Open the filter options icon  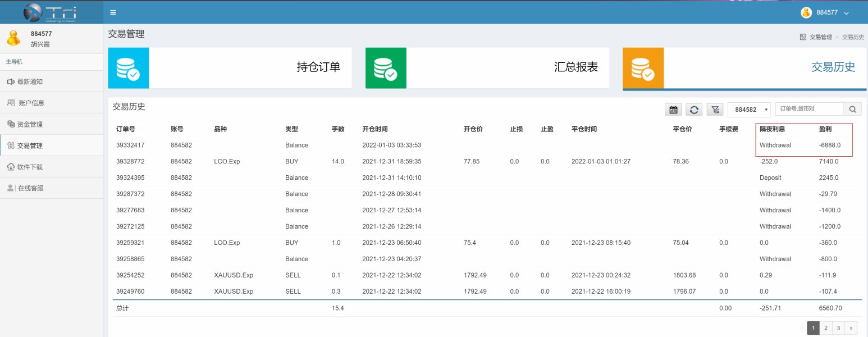[x=715, y=110]
